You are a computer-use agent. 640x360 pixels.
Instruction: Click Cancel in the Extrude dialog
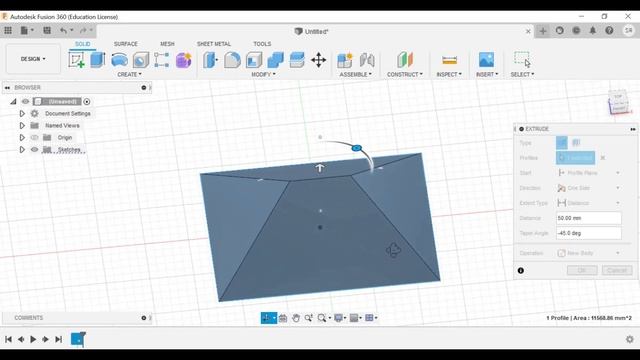617,270
